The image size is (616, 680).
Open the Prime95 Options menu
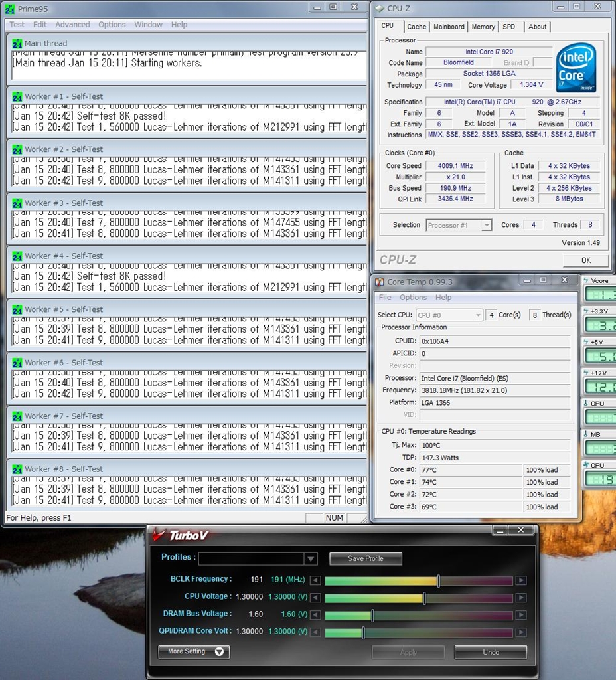[x=112, y=25]
